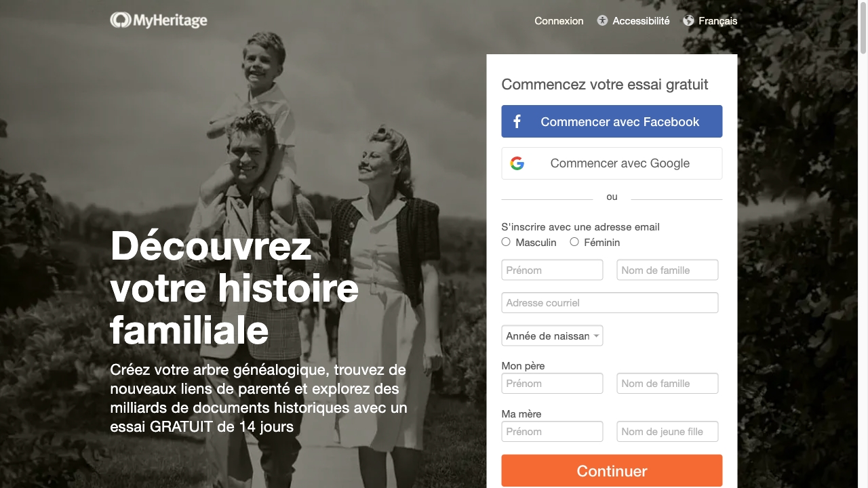Image resolution: width=868 pixels, height=488 pixels.
Task: Click the MyHeritage logo
Action: pos(159,20)
